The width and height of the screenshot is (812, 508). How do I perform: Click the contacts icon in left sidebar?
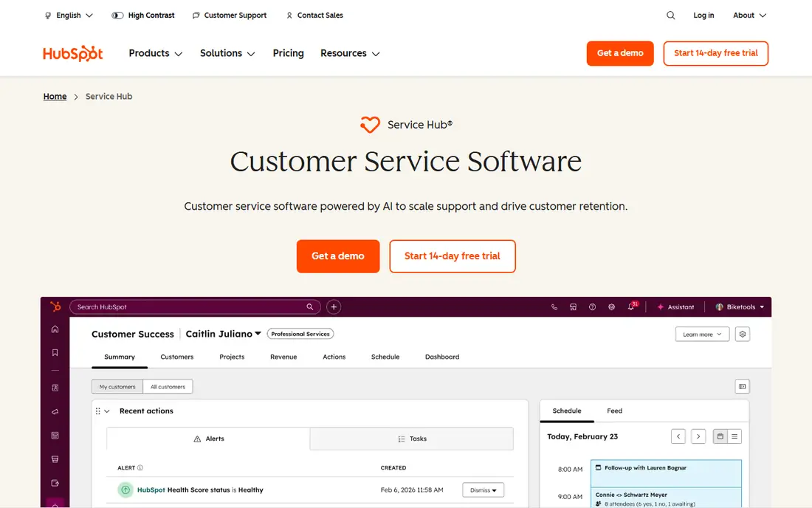point(55,388)
